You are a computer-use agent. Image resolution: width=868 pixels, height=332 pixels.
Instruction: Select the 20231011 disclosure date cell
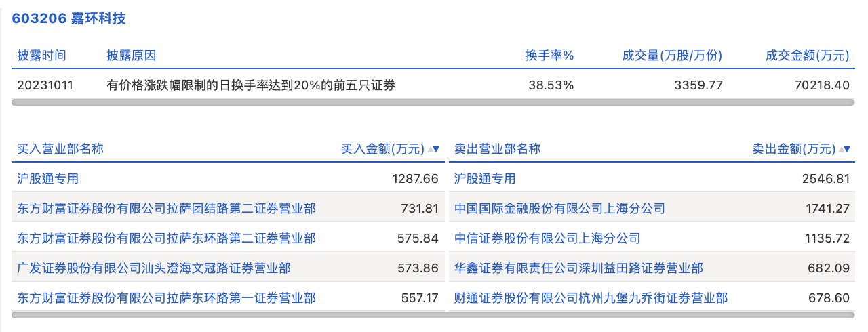tap(45, 85)
